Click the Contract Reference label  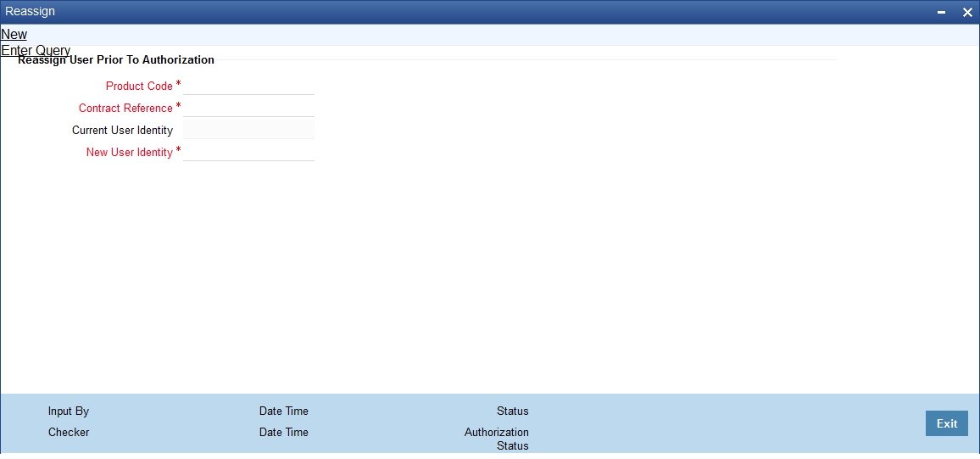pos(125,109)
